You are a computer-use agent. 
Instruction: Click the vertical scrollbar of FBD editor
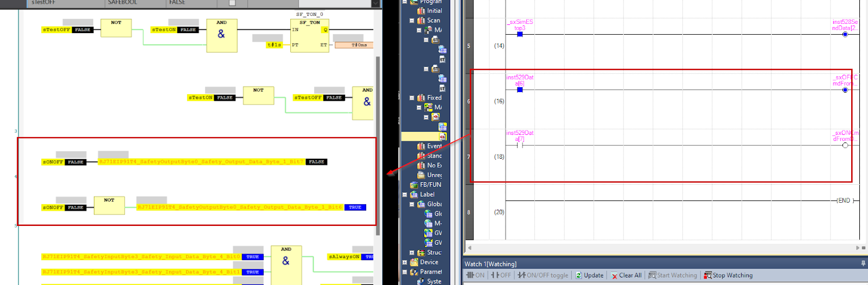click(378, 145)
